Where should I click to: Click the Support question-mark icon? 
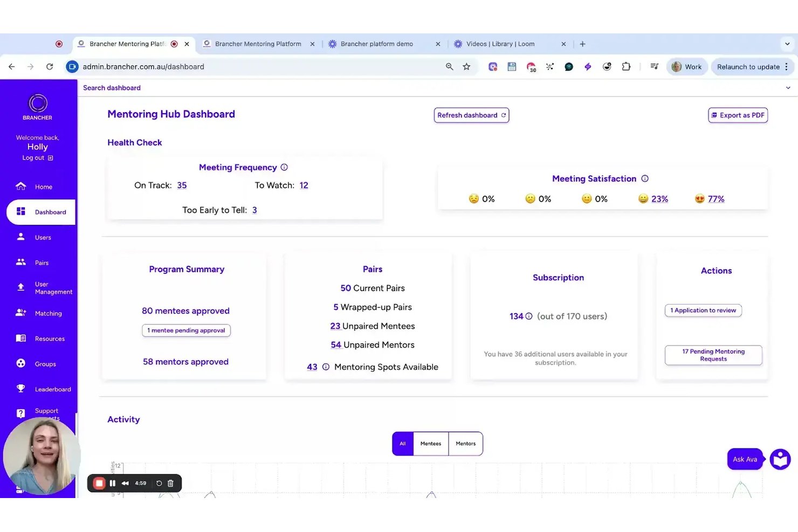[21, 413]
